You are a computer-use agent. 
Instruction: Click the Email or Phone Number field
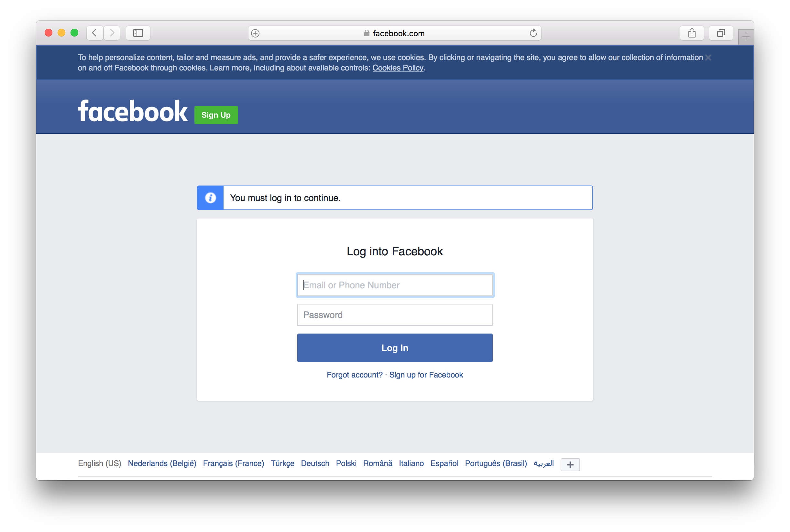[394, 284]
